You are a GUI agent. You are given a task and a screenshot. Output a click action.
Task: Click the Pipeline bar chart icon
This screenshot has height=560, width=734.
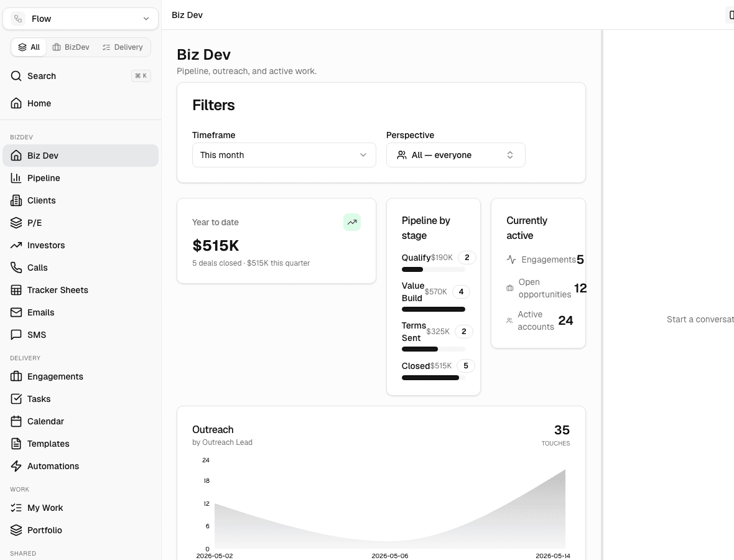click(x=16, y=178)
